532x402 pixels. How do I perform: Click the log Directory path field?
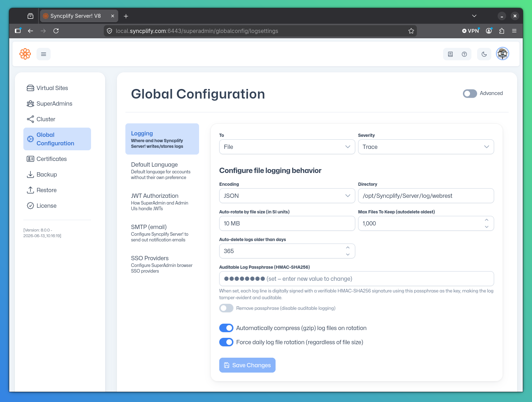426,196
